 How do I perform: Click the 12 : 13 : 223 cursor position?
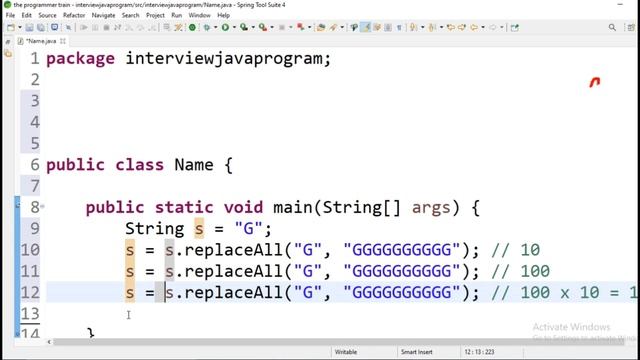(479, 352)
